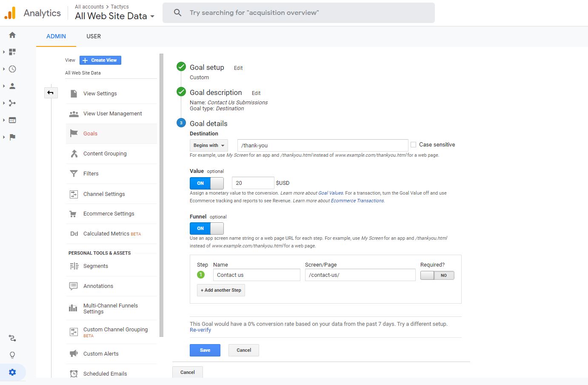Click the Filters funnel icon
This screenshot has width=588, height=385.
[74, 174]
